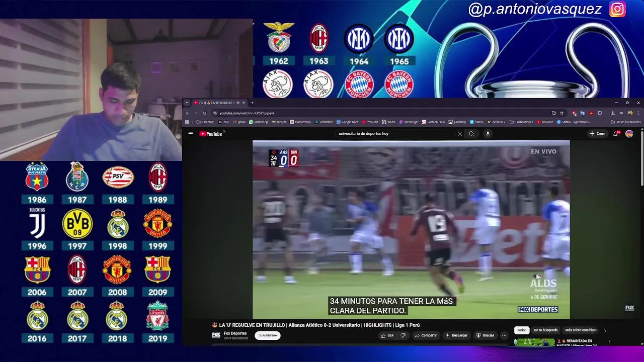The image size is (644, 362).
Task: Open the YouTube account avatar menu
Action: coord(629,134)
